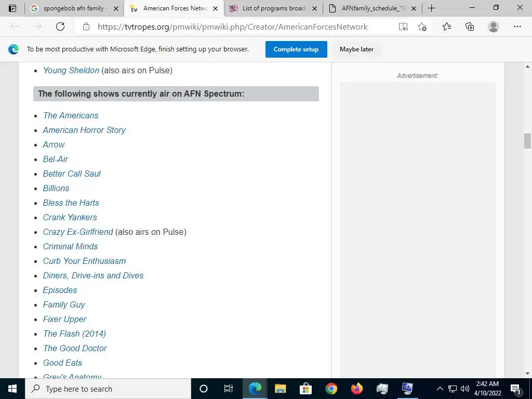The image size is (532, 399).
Task: Launch Firefox from taskbar
Action: tap(356, 389)
